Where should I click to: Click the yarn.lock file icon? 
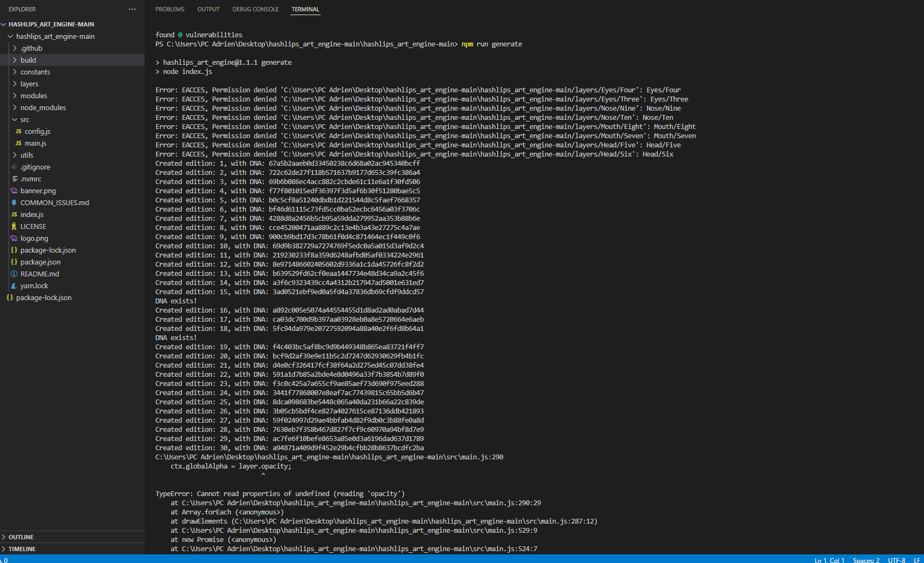(x=13, y=286)
